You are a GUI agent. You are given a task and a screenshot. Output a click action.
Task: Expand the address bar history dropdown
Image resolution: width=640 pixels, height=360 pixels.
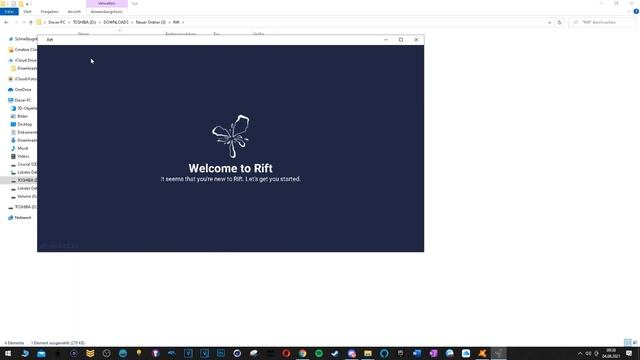[549, 22]
